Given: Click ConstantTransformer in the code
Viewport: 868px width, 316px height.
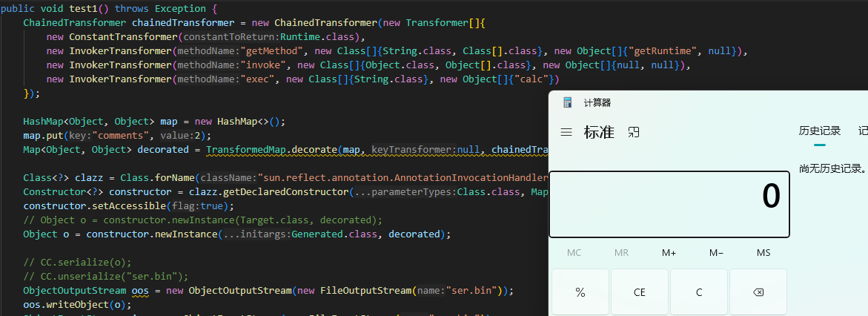Looking at the screenshot, I should coord(122,37).
